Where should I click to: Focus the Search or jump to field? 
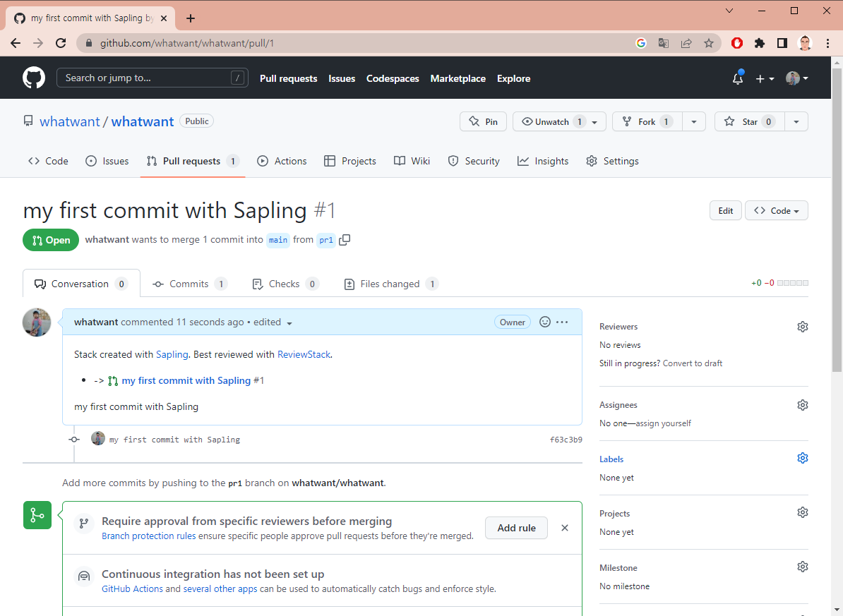[x=152, y=78]
